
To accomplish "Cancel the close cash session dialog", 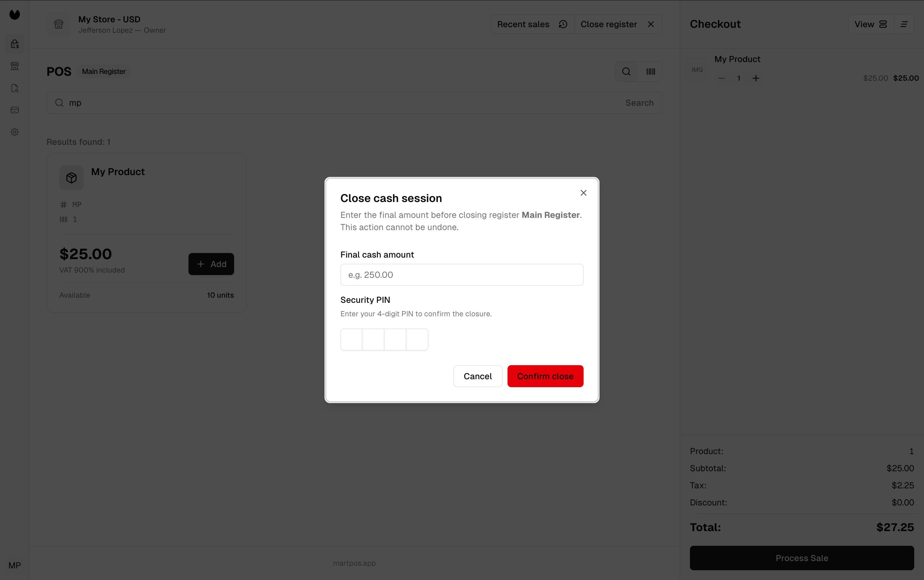I will [477, 376].
